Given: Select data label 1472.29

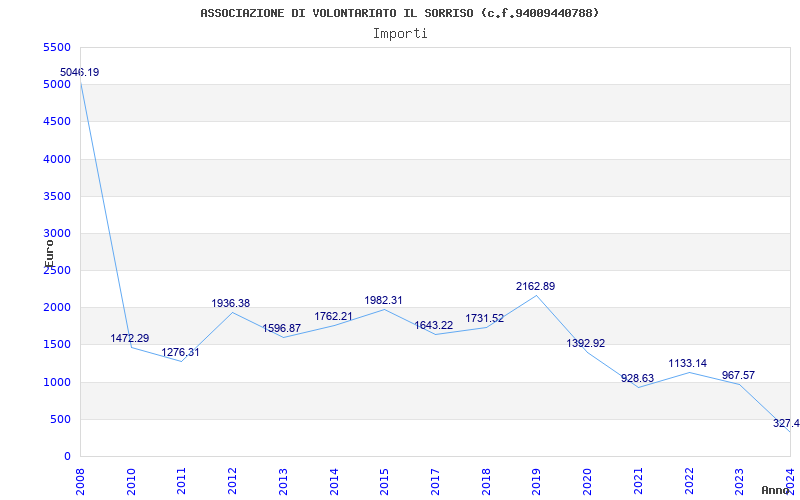Looking at the screenshot, I should coord(130,338).
